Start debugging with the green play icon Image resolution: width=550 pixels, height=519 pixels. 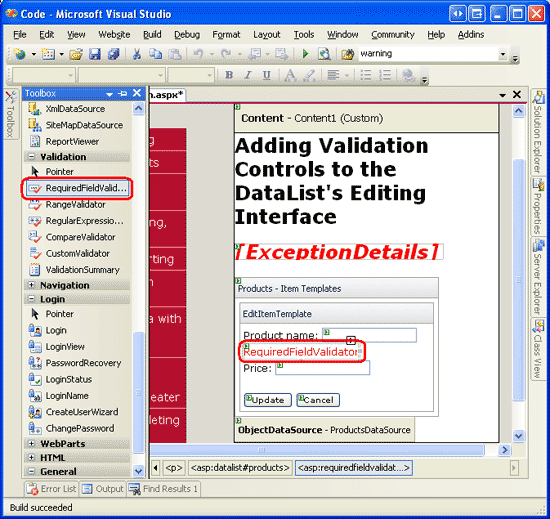tap(305, 54)
